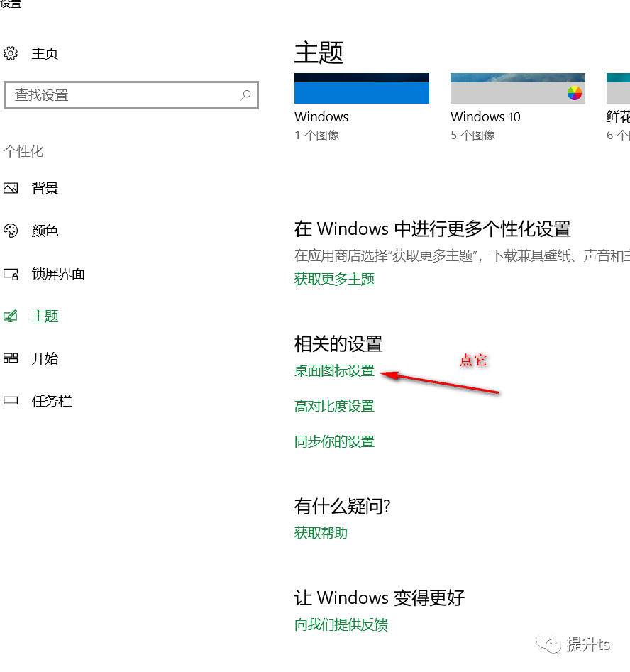Open the 任务栏 settings page

[51, 401]
